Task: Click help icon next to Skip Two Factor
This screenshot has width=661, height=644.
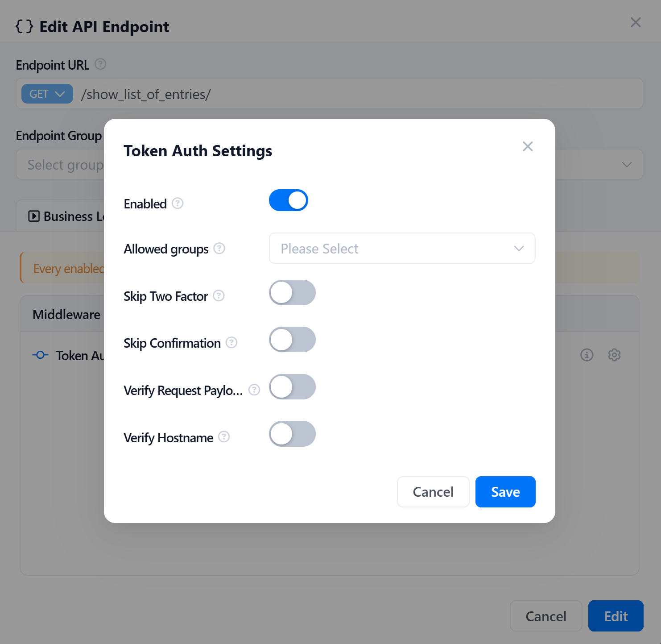Action: pos(219,295)
